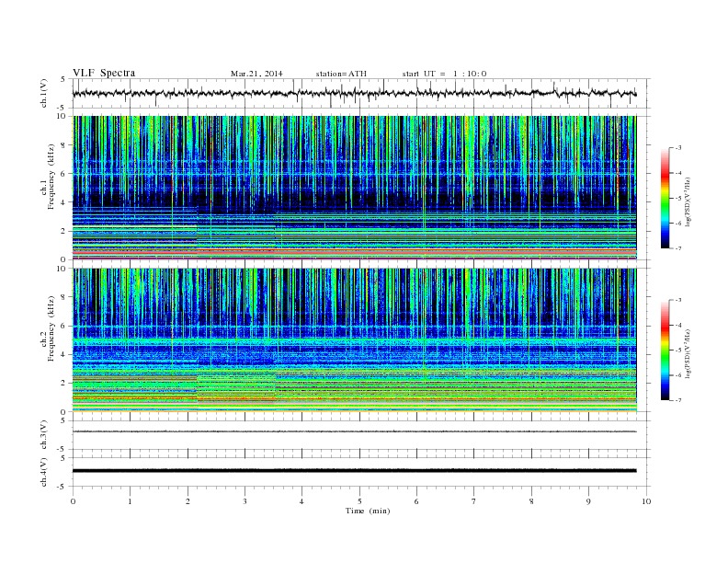Click the time axis tick label "1"
The height and width of the screenshot is (563, 728).
point(130,501)
